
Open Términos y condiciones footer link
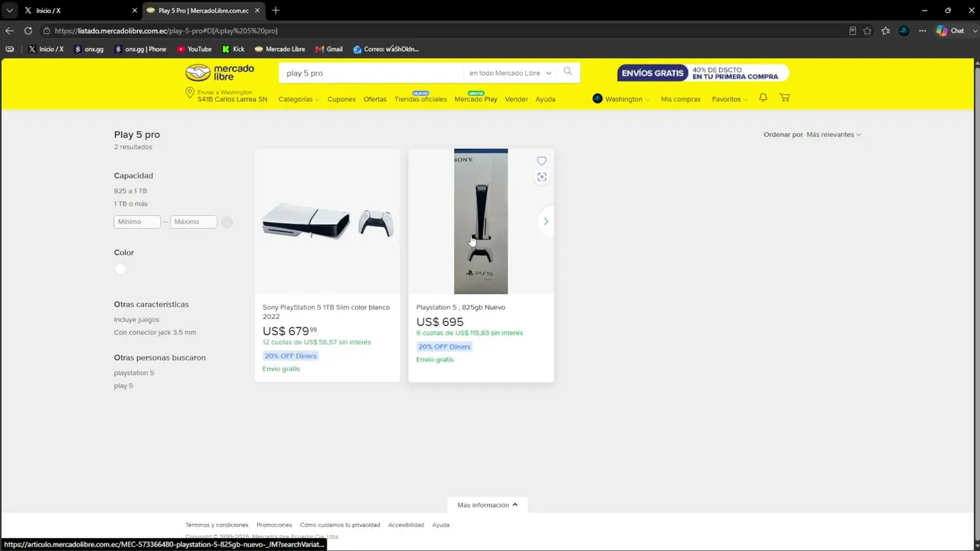pyautogui.click(x=217, y=525)
